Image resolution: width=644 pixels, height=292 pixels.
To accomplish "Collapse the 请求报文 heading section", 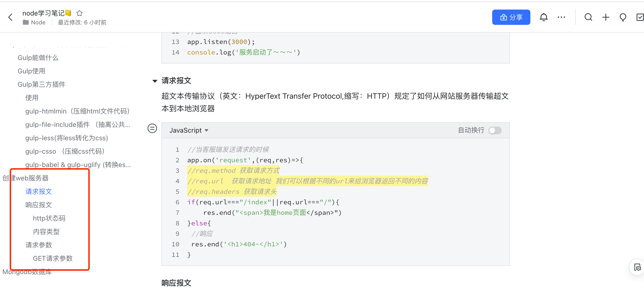I will [x=155, y=81].
